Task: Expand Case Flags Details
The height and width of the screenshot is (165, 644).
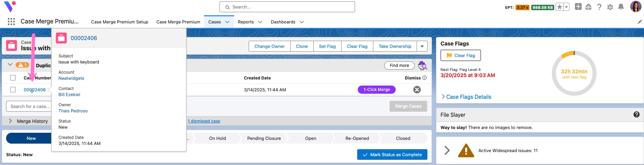Action: point(466,97)
